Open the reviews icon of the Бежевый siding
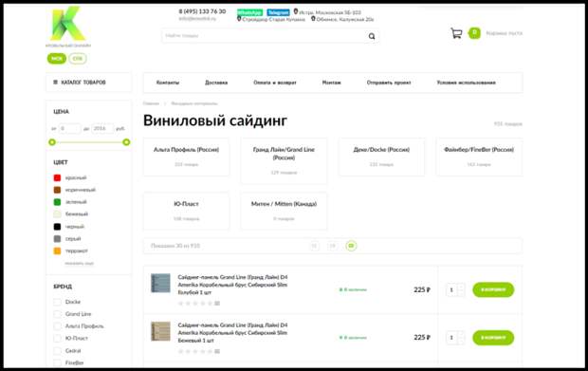 [217, 351]
